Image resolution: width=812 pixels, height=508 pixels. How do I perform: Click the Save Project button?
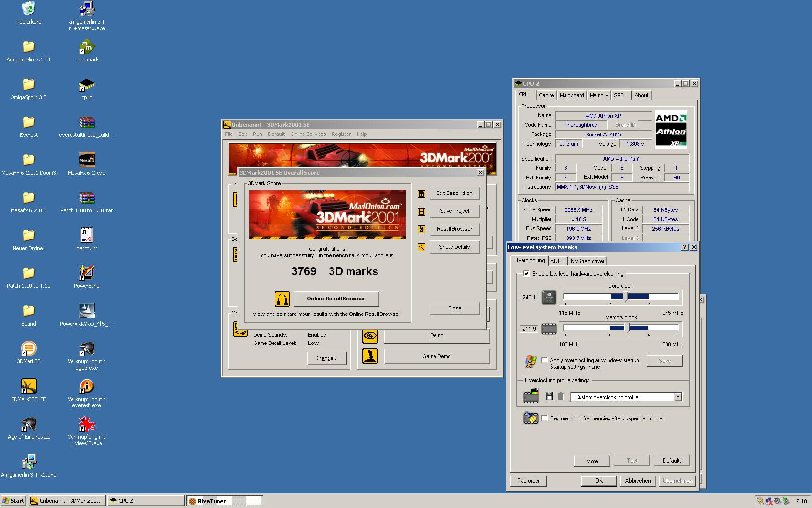pyautogui.click(x=454, y=211)
